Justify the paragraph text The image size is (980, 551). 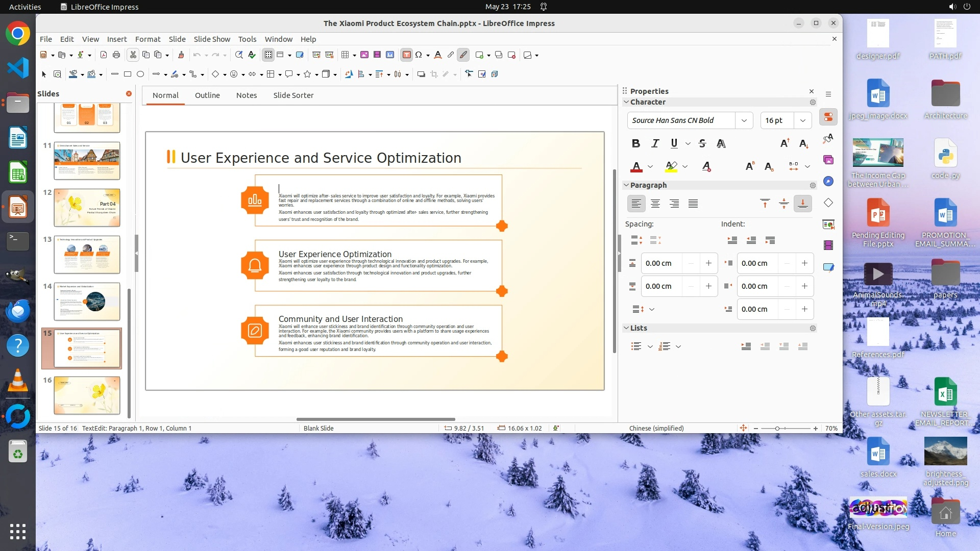693,204
